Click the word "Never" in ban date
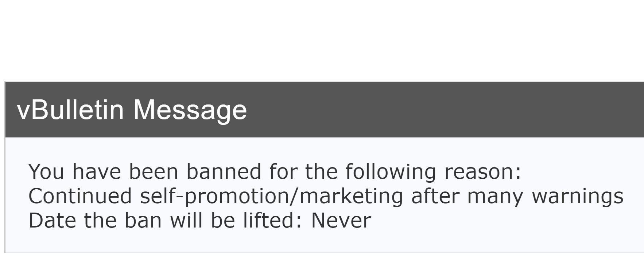This screenshot has height=261, width=644. click(x=341, y=220)
